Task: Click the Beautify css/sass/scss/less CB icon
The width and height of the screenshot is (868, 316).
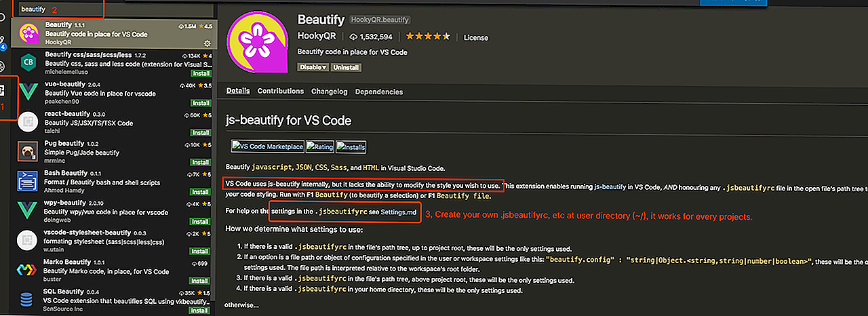Action: coord(28,63)
